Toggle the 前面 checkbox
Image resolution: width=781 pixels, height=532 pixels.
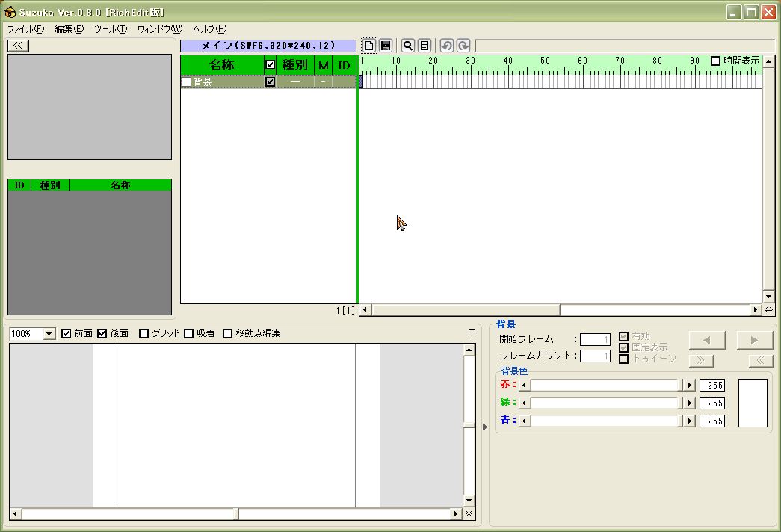(67, 333)
